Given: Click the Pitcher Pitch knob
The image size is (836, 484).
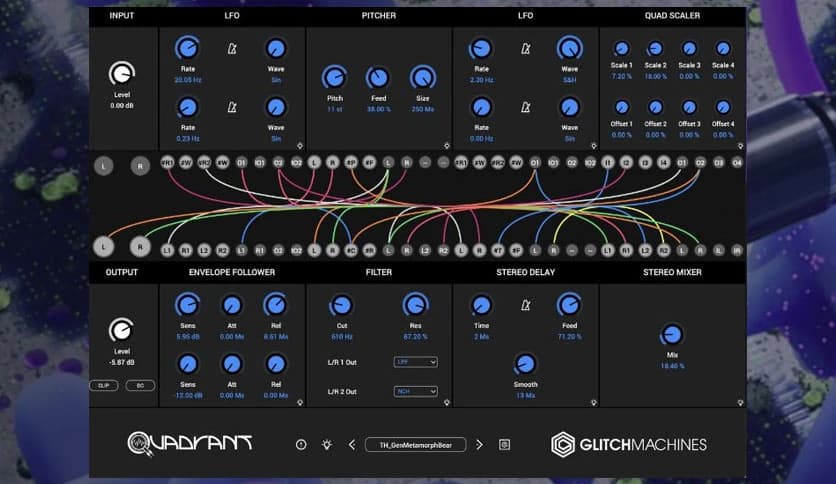Looking at the screenshot, I should tap(335, 78).
